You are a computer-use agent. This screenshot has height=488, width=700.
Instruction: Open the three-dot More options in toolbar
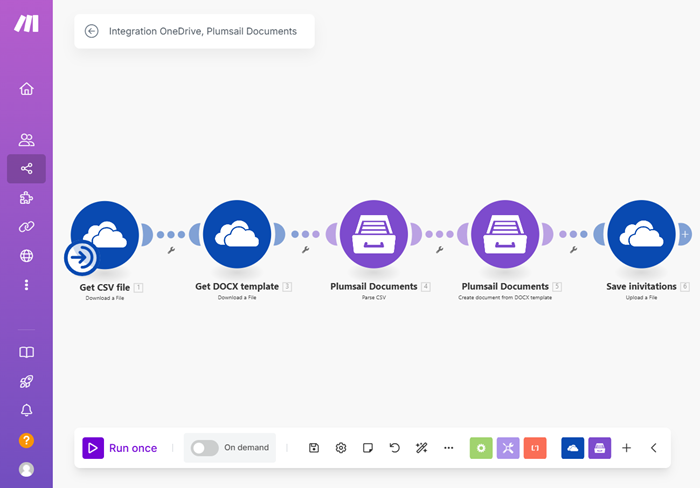tap(449, 448)
